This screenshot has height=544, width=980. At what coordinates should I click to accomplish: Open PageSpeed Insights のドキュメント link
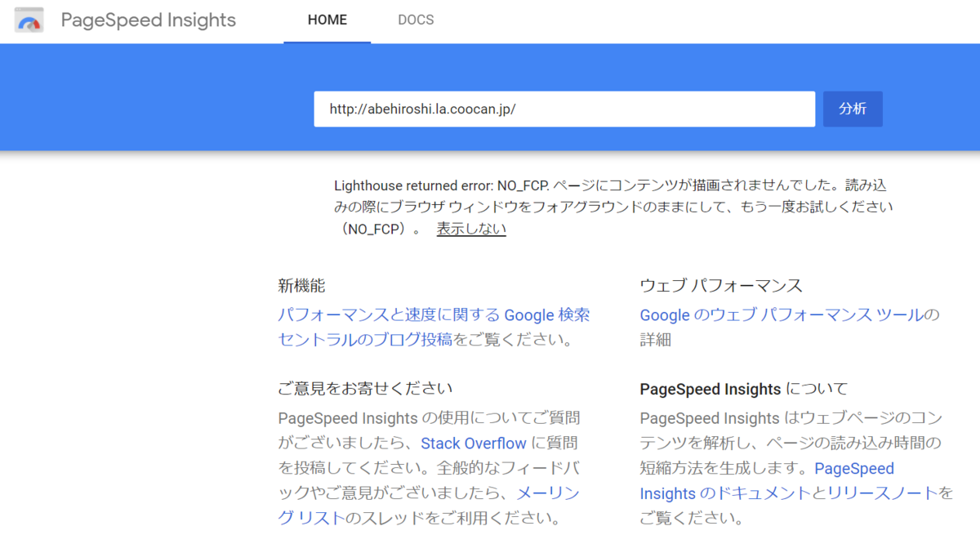[767, 481]
